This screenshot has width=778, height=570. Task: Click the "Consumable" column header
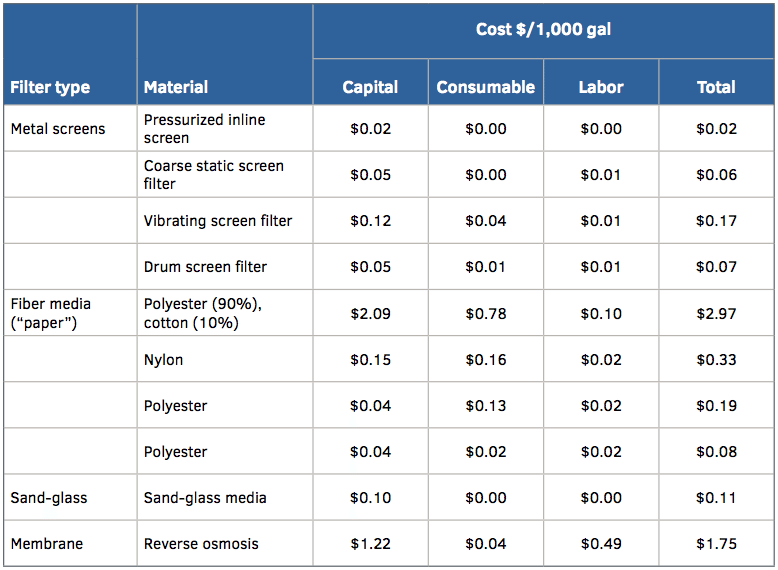pos(486,87)
